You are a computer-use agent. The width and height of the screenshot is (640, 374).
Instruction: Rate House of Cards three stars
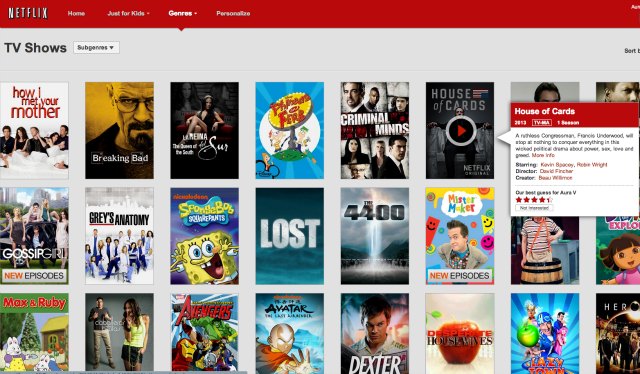click(533, 200)
